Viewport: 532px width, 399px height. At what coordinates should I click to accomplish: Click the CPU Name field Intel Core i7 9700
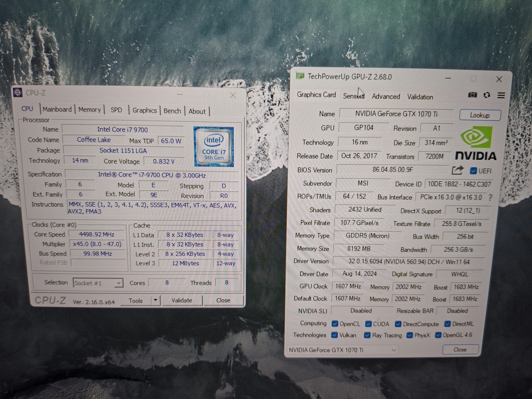pos(122,129)
